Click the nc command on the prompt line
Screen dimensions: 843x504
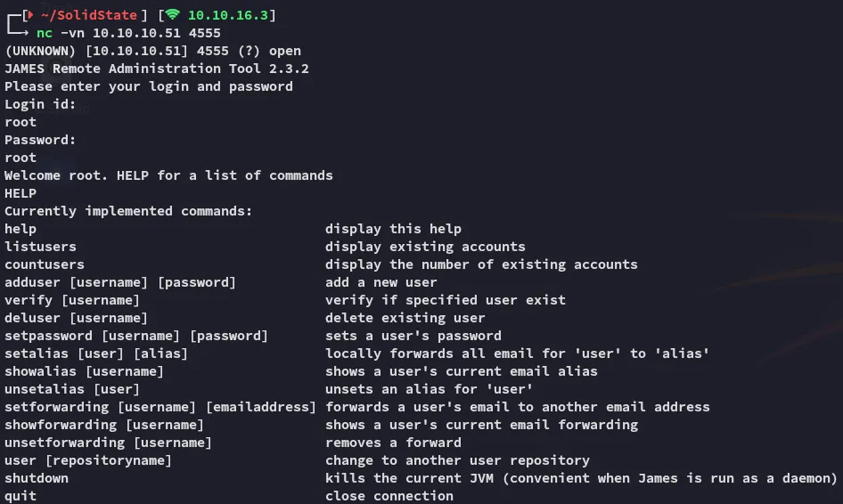[x=45, y=33]
